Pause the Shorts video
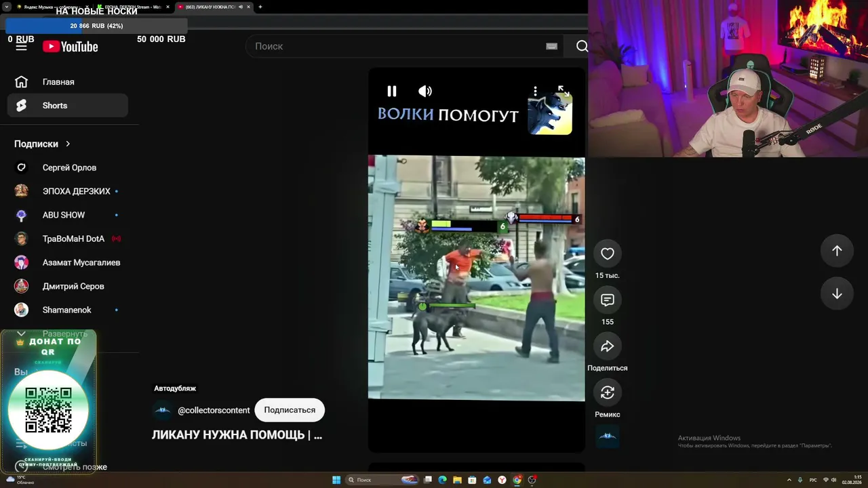868x488 pixels. tap(392, 91)
